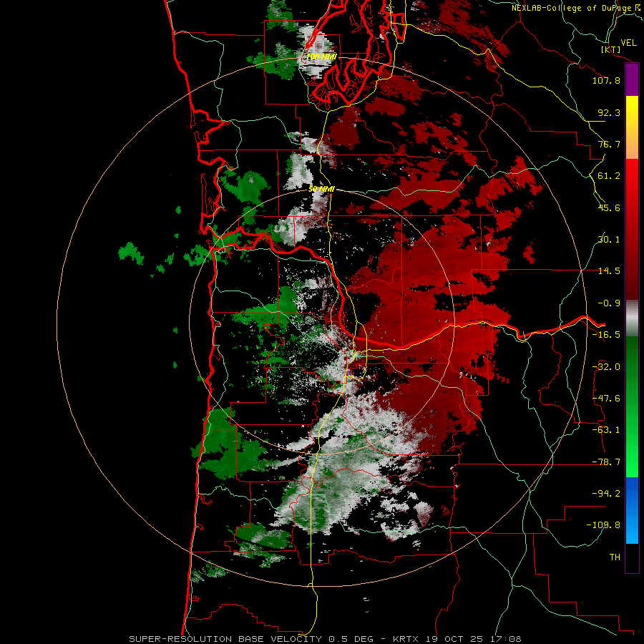Click the 100 NMI range ring label
This screenshot has height=644, width=644.
(321, 57)
